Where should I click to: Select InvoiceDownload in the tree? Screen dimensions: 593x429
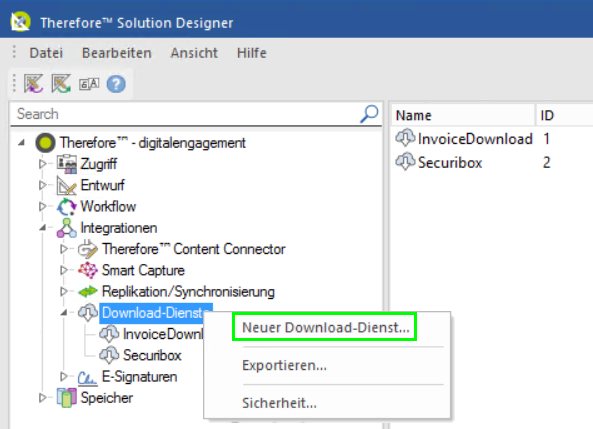pyautogui.click(x=163, y=334)
